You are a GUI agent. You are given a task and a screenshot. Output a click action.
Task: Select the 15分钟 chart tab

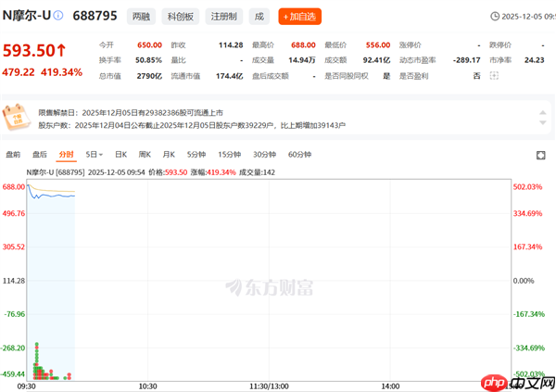[230, 155]
